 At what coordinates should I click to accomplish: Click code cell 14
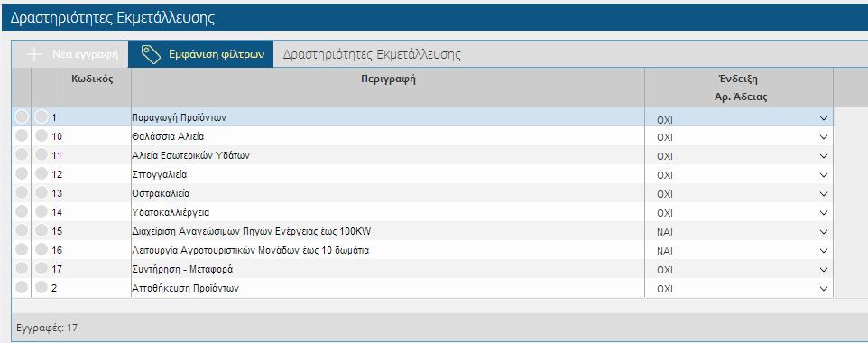91,212
